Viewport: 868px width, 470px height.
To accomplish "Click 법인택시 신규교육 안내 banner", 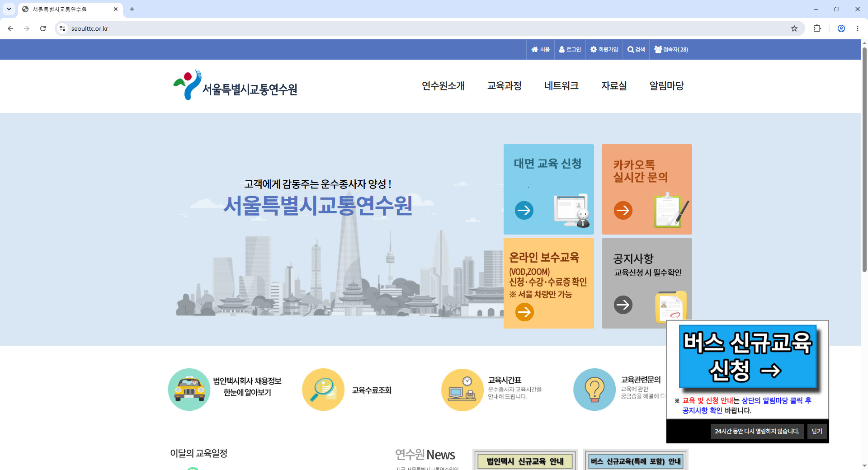I will pos(525,461).
